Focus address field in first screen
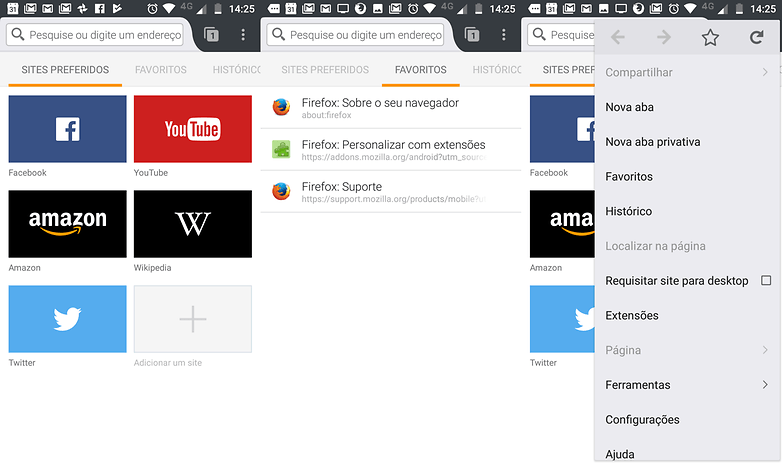Viewport: 782px width, 463px height. (95, 35)
